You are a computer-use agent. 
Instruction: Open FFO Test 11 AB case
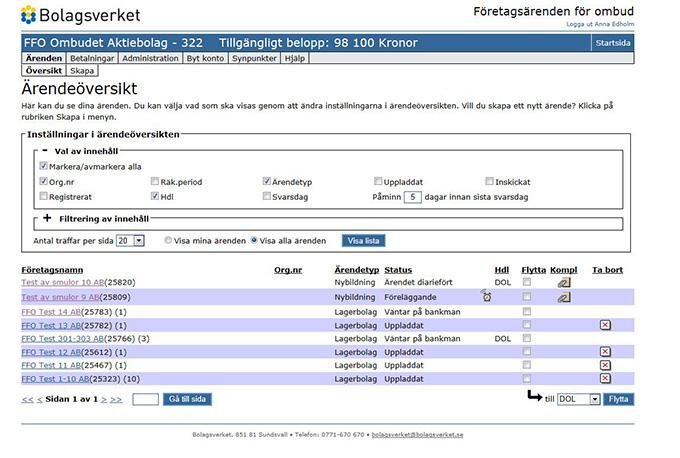pyautogui.click(x=51, y=365)
